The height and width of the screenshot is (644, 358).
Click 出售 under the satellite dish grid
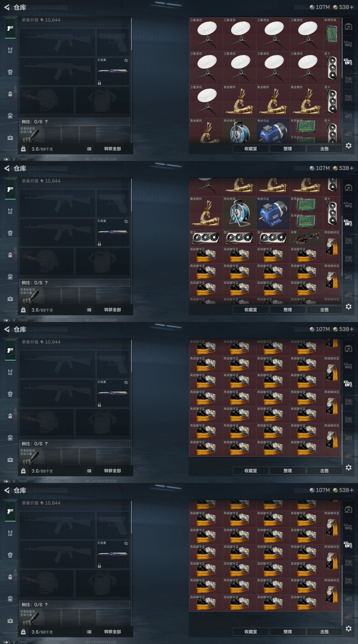pyautogui.click(x=324, y=149)
